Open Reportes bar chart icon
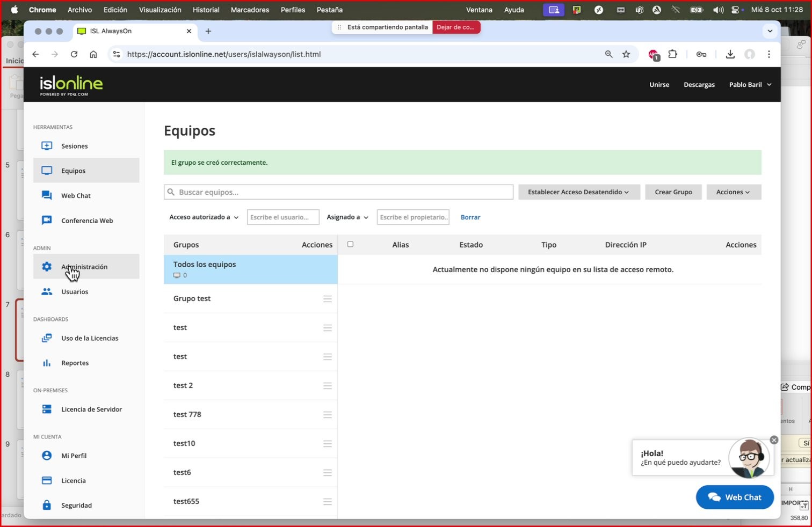 [47, 363]
